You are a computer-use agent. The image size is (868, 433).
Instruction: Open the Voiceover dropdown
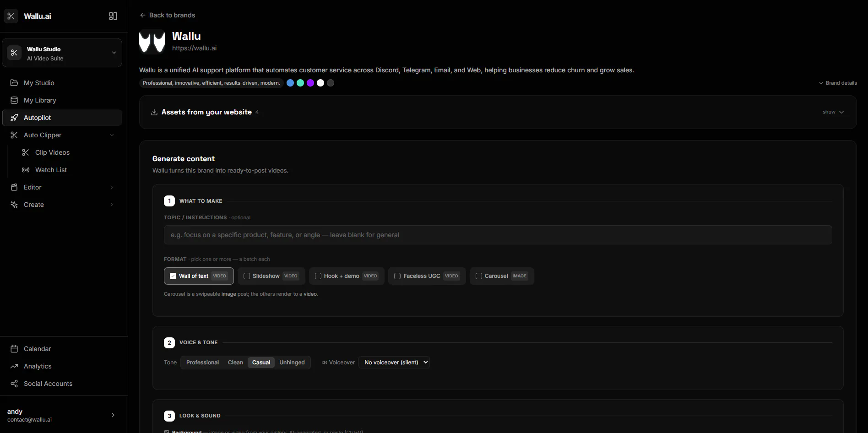[394, 363]
